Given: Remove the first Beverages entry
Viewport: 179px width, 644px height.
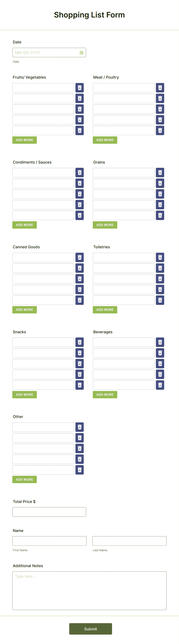Looking at the screenshot, I should 160,342.
